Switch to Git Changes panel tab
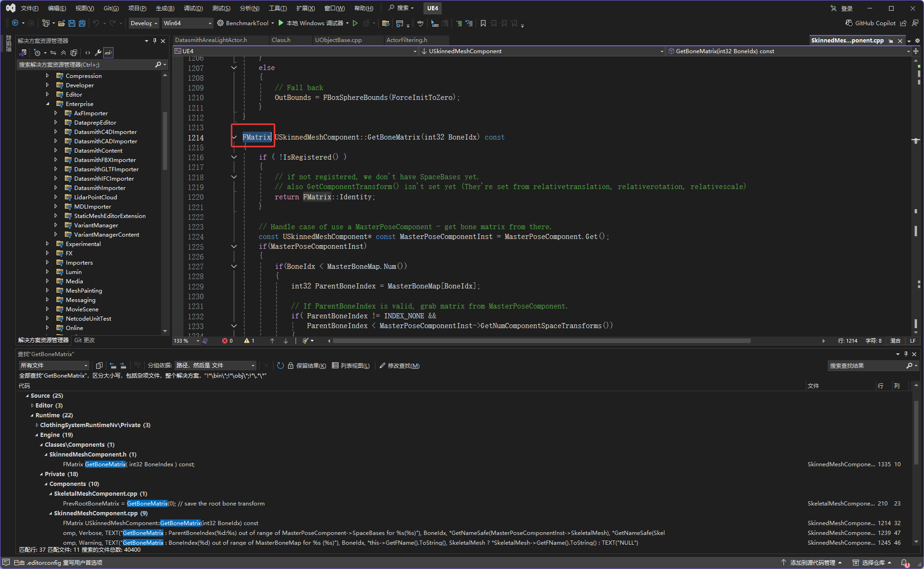The height and width of the screenshot is (569, 924). (x=85, y=340)
